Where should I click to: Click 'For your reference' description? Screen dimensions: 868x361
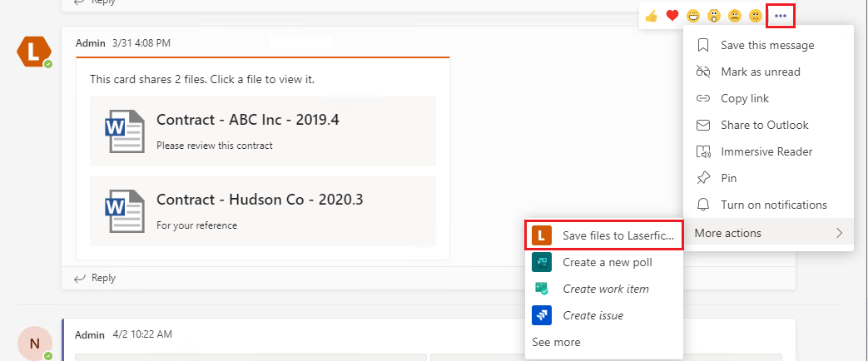click(x=196, y=225)
